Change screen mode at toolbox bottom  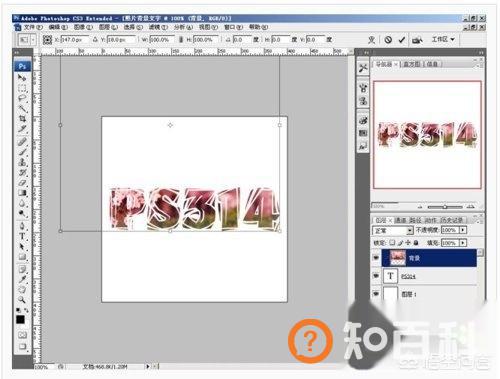(22, 346)
